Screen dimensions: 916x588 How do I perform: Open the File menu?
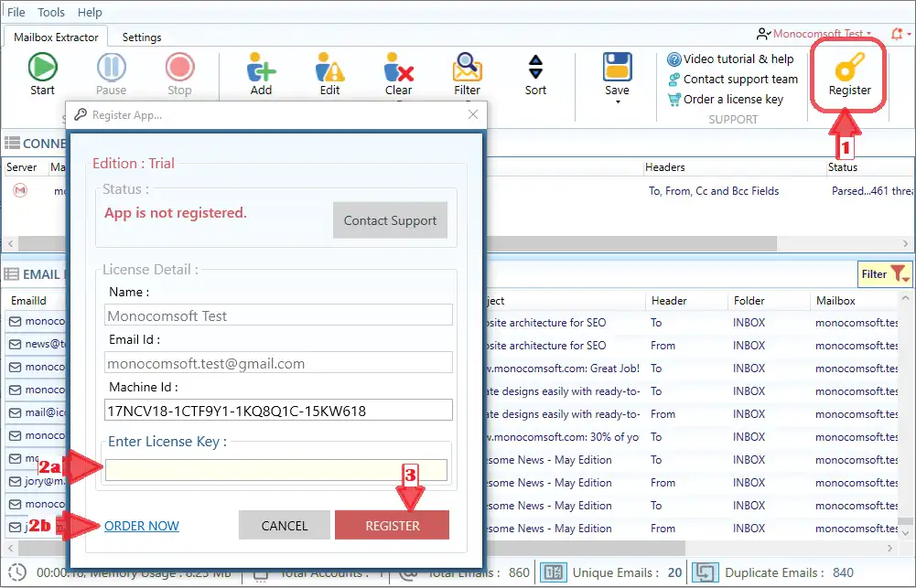(16, 12)
